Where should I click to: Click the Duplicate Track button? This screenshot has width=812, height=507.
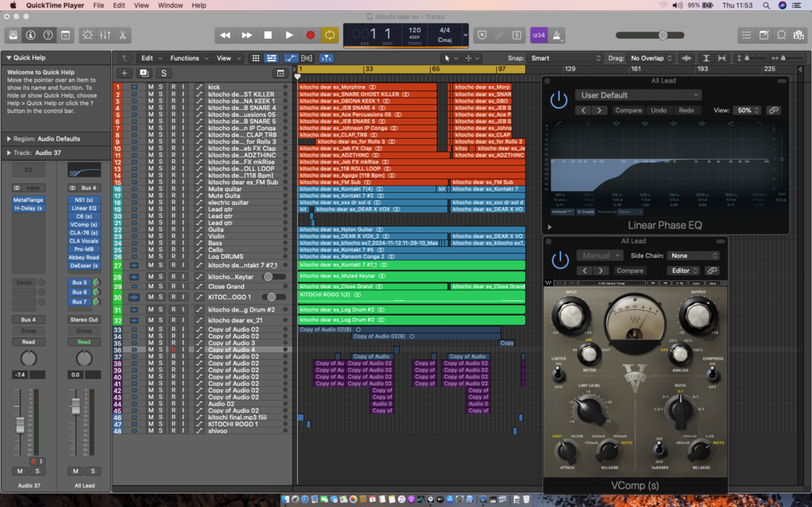tap(144, 73)
